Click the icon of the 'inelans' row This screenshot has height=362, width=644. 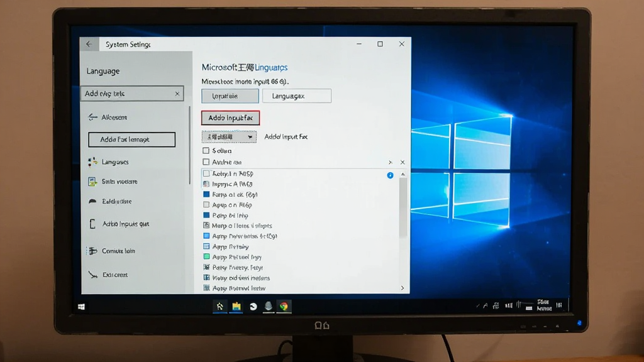(206, 277)
